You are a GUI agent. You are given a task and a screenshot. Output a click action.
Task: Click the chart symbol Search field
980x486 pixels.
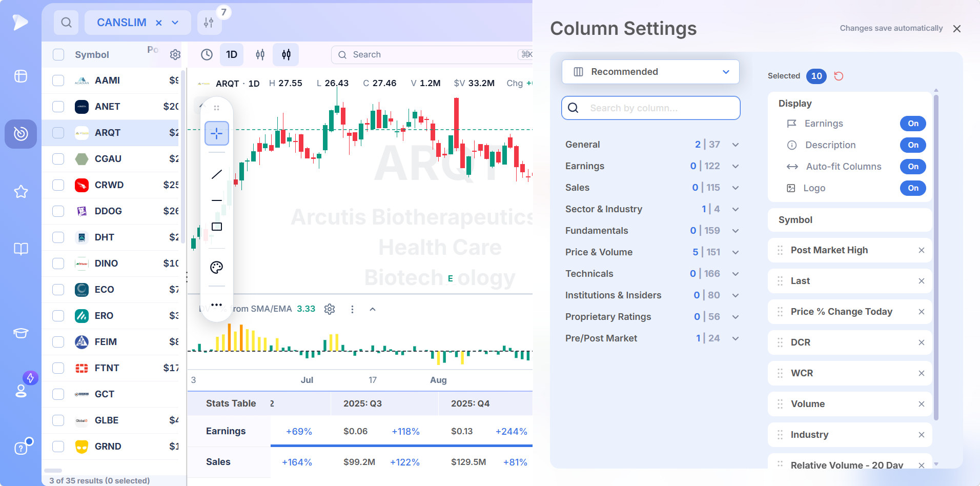tap(432, 55)
